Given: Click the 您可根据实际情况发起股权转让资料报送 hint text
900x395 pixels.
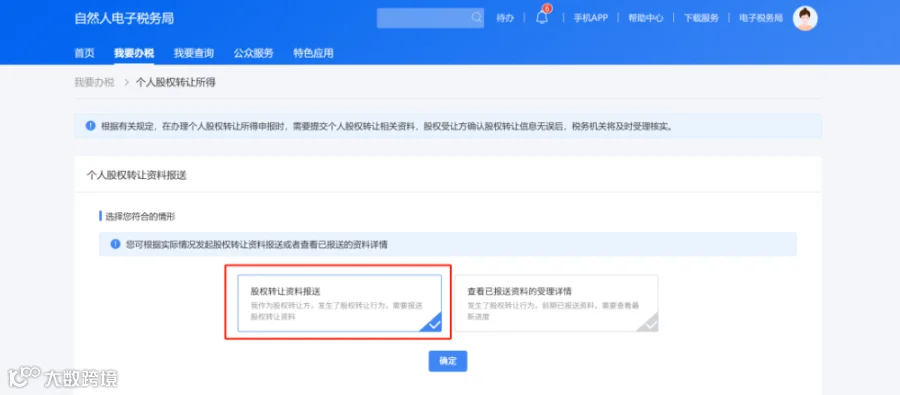Looking at the screenshot, I should (257, 244).
